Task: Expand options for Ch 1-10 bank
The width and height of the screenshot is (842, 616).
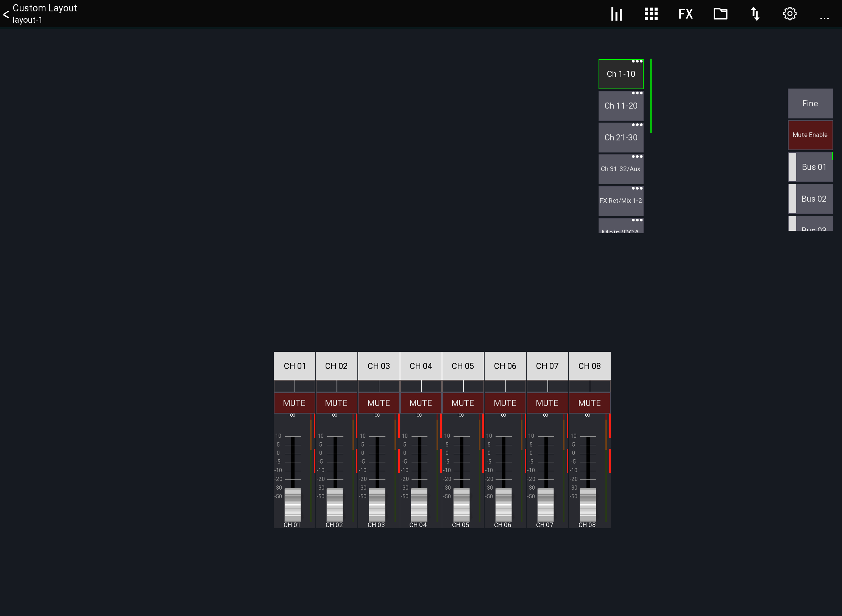Action: click(638, 61)
